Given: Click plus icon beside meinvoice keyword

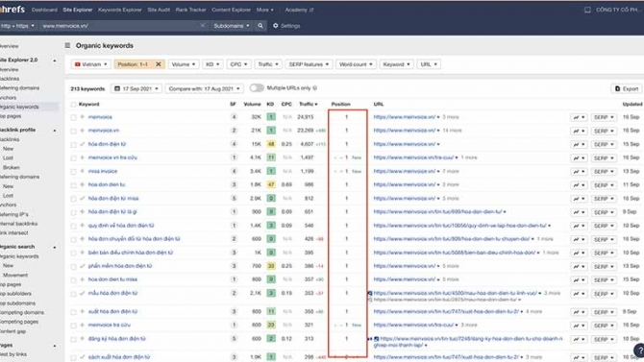Looking at the screenshot, I should (82, 117).
